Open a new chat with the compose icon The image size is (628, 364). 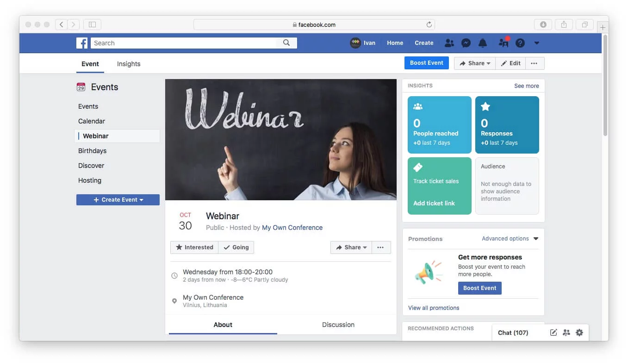coord(553,332)
